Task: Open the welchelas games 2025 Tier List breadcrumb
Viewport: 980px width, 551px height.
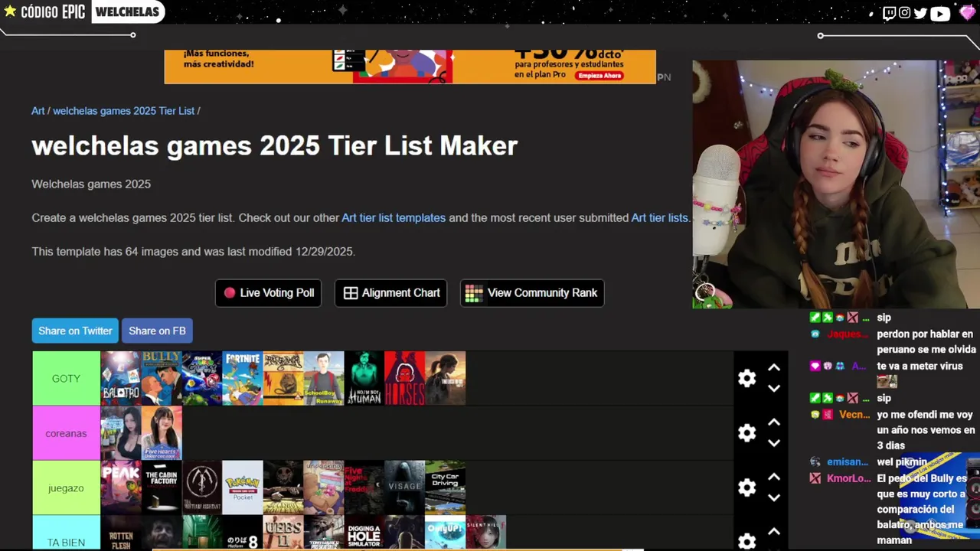Action: (x=124, y=111)
